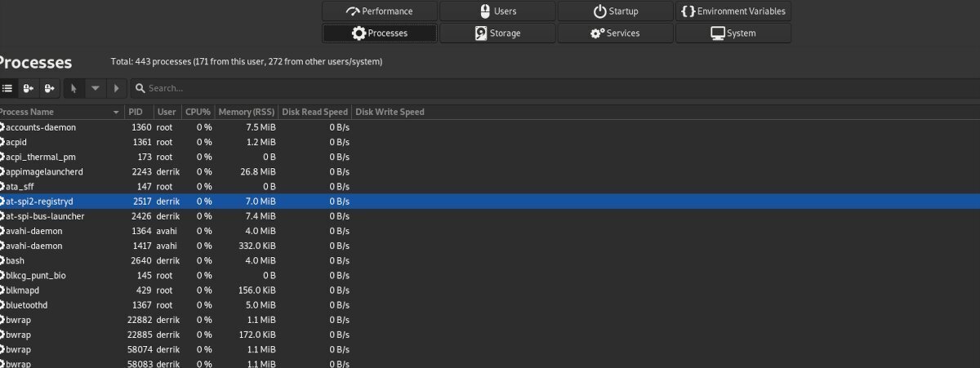
Task: Click the Processes tab gear icon
Action: point(359,33)
